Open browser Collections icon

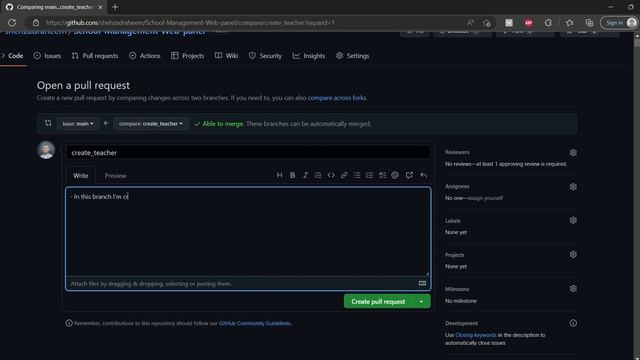[x=589, y=23]
